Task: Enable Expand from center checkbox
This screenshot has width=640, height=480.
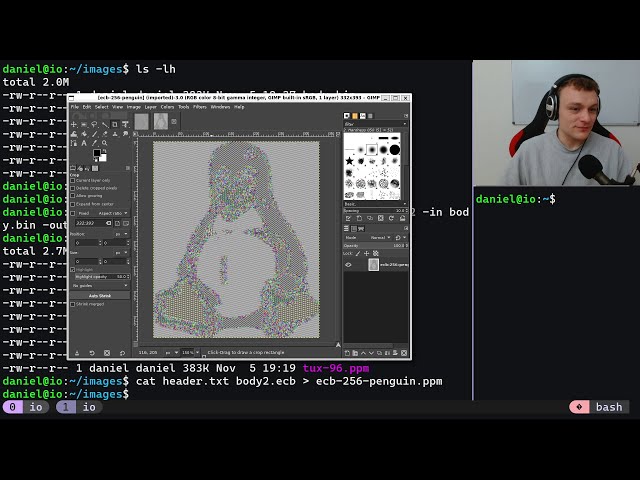Action: pos(73,204)
